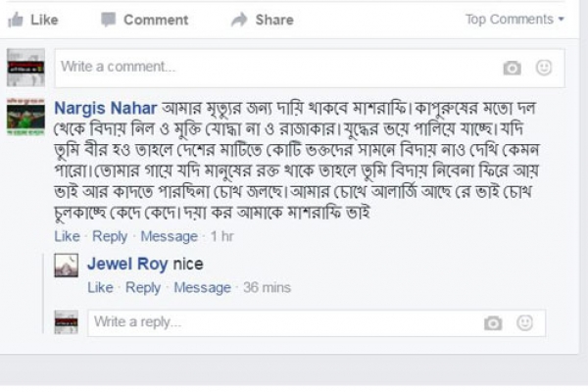Open emoji picker in comment box
Image resolution: width=588 pixels, height=392 pixels.
(x=544, y=68)
